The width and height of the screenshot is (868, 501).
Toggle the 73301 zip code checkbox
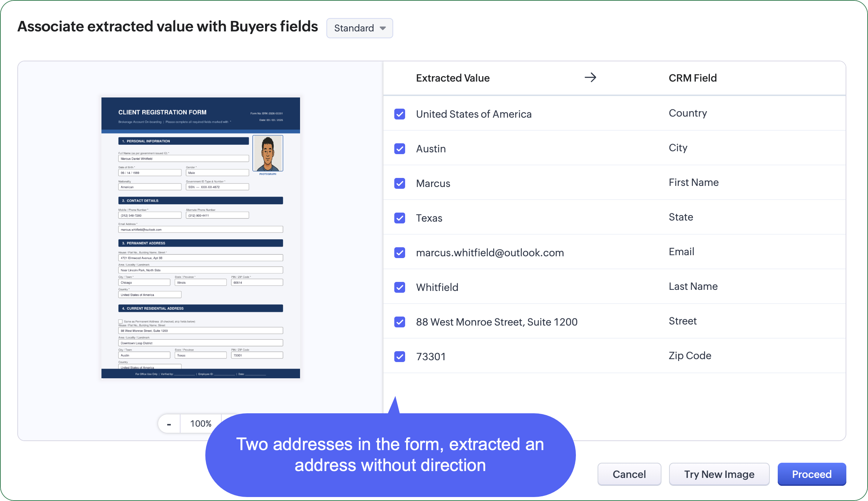click(400, 357)
